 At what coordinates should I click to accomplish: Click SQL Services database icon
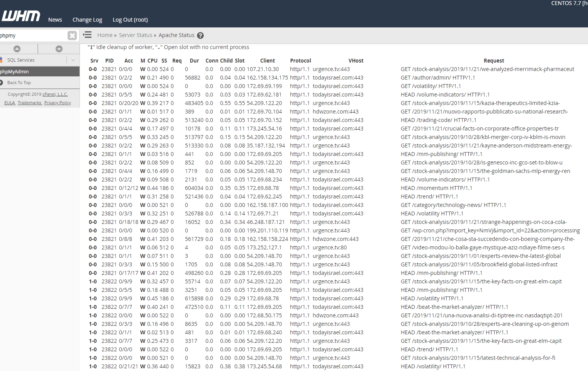1,60
